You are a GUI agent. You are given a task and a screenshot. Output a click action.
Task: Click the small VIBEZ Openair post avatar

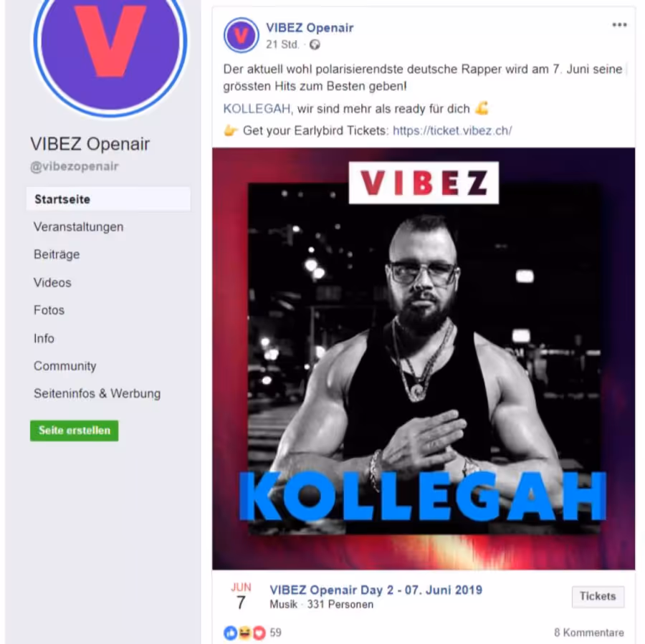[241, 35]
